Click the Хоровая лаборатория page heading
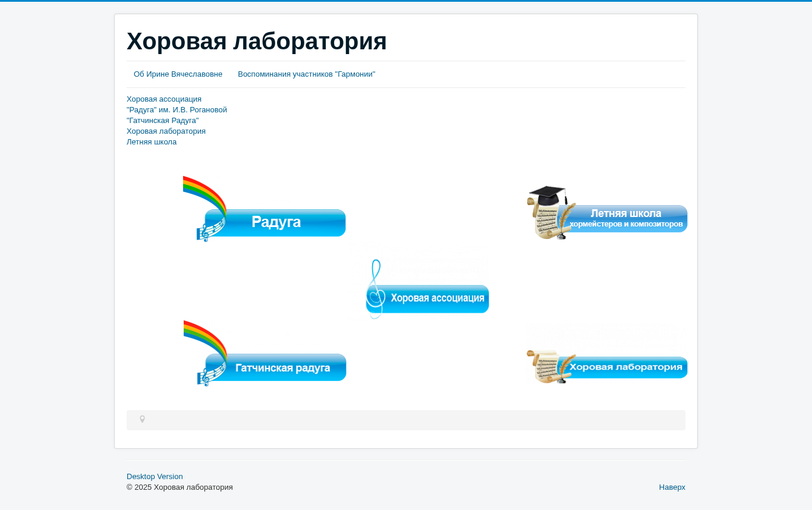Image resolution: width=812 pixels, height=510 pixels. (x=257, y=41)
